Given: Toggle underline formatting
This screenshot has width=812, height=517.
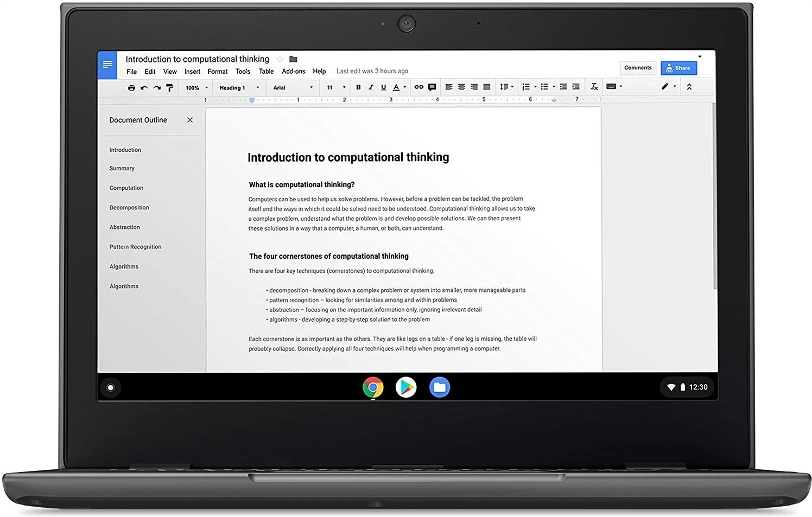Looking at the screenshot, I should (x=383, y=87).
